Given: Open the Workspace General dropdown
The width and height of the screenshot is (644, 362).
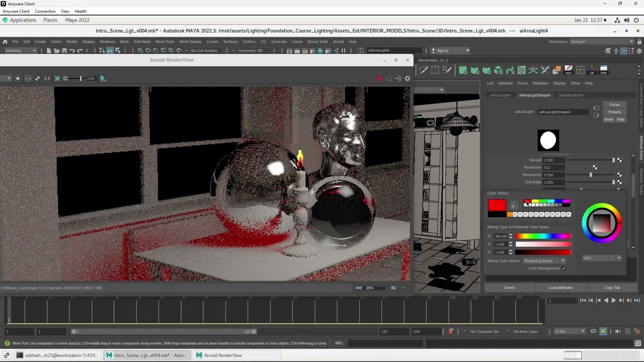Looking at the screenshot, I should coord(602,42).
